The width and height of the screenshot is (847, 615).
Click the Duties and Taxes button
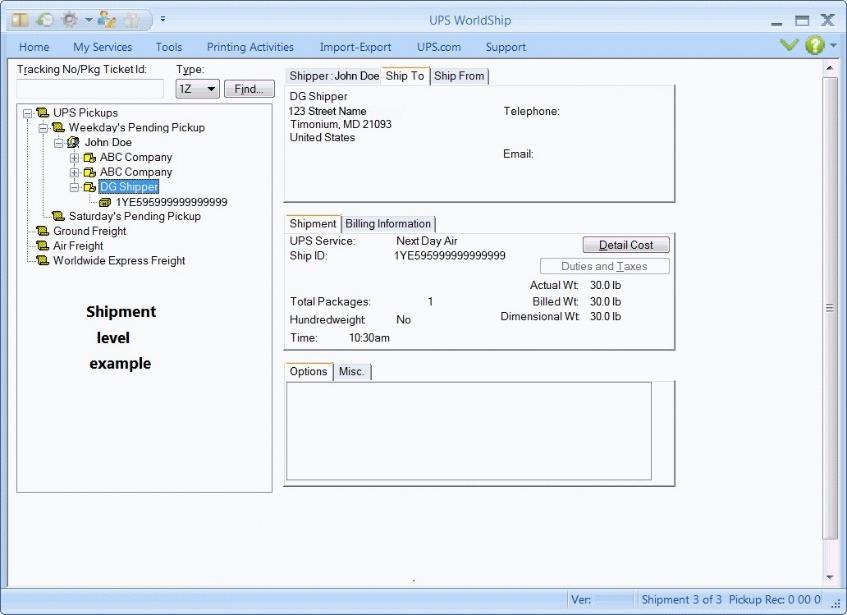point(604,266)
